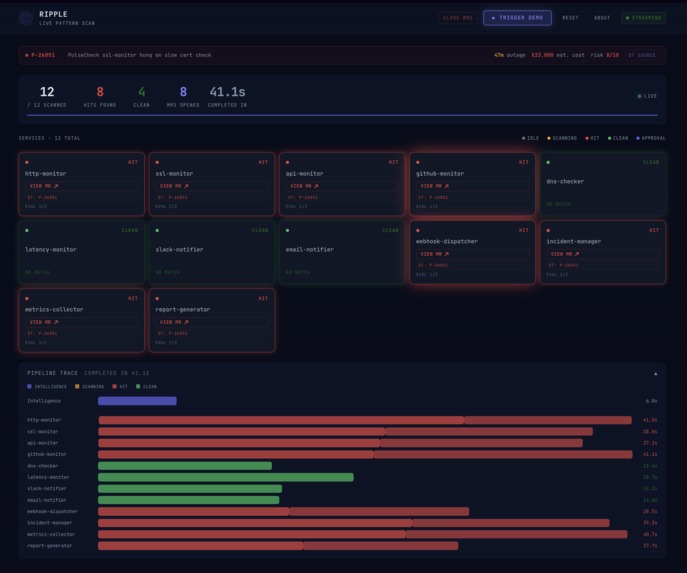
Task: Click the green status dot on email-notifier card
Action: pyautogui.click(x=287, y=230)
